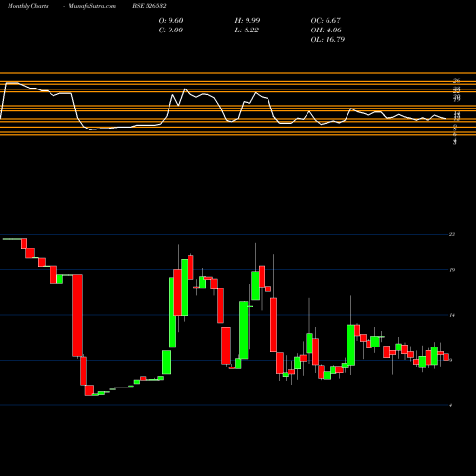Click the "Monthly Charts" title text

pyautogui.click(x=28, y=6)
